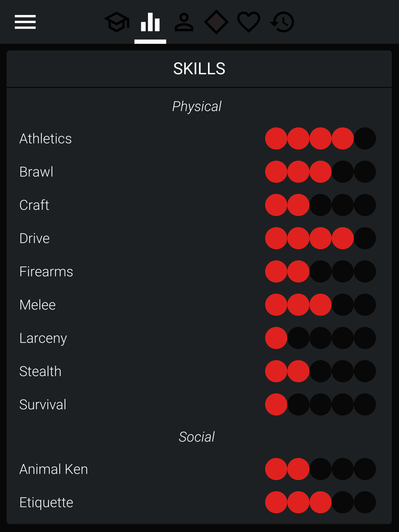Select the bar chart skills tab

click(x=150, y=22)
